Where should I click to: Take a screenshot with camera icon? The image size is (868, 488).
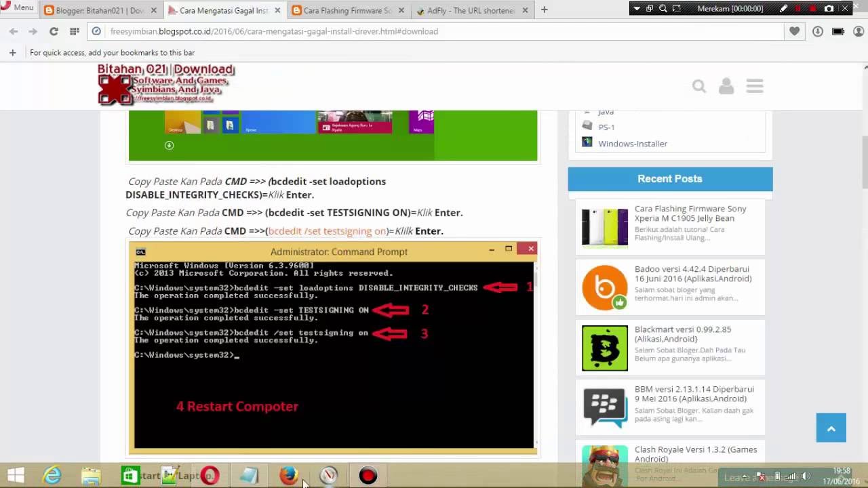829,8
